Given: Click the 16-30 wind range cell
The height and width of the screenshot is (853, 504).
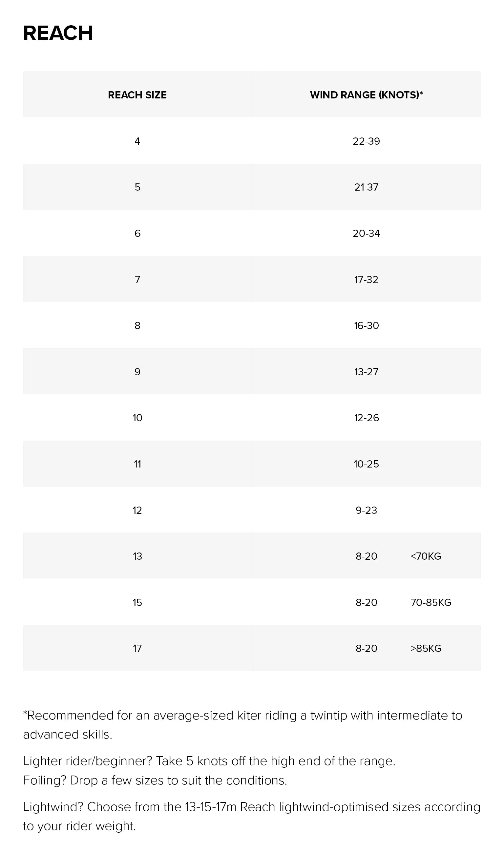Looking at the screenshot, I should point(366,326).
